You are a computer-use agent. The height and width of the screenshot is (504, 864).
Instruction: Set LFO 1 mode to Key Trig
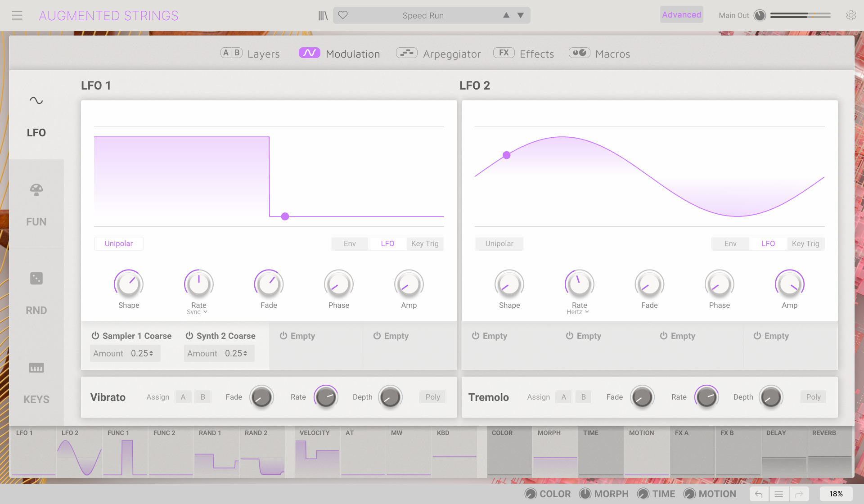point(425,243)
